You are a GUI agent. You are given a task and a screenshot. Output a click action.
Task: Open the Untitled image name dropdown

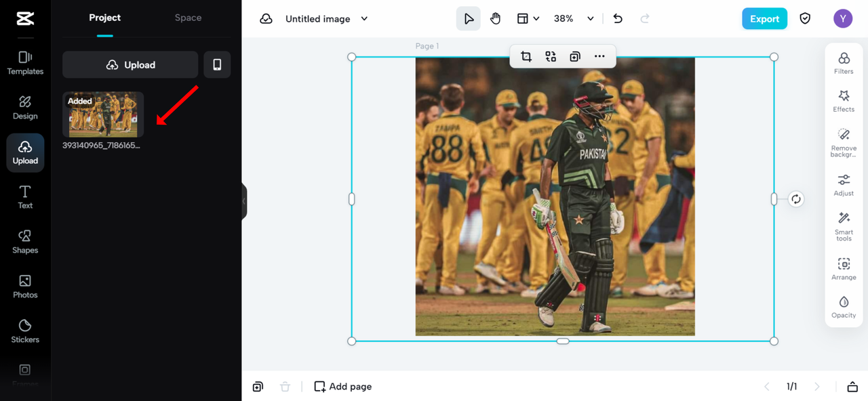click(326, 19)
